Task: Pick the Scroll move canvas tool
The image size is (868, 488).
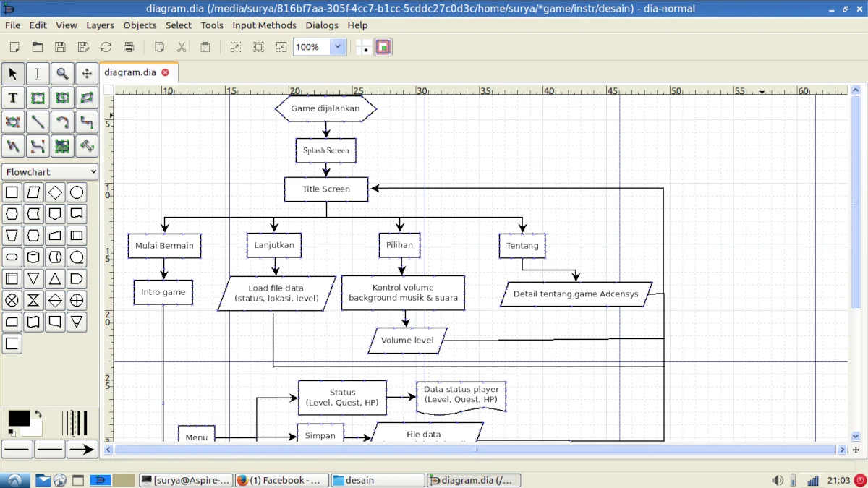Action: (87, 74)
